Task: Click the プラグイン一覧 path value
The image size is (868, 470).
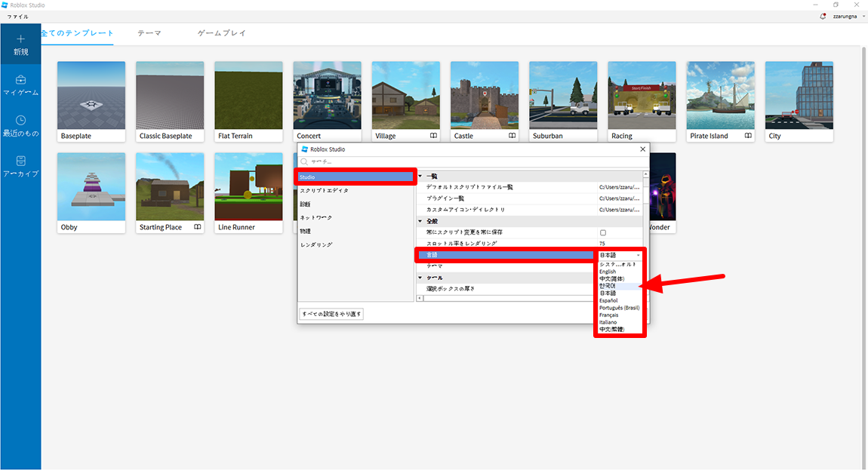Action: pyautogui.click(x=620, y=198)
